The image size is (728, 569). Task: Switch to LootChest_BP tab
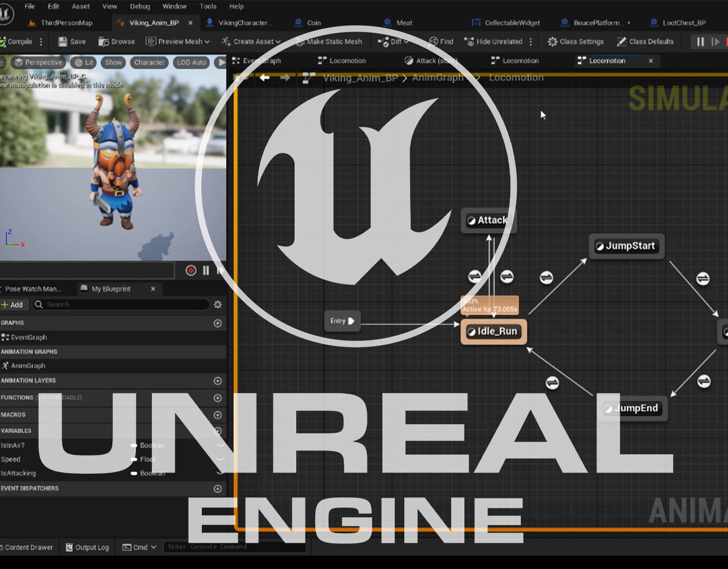(678, 23)
